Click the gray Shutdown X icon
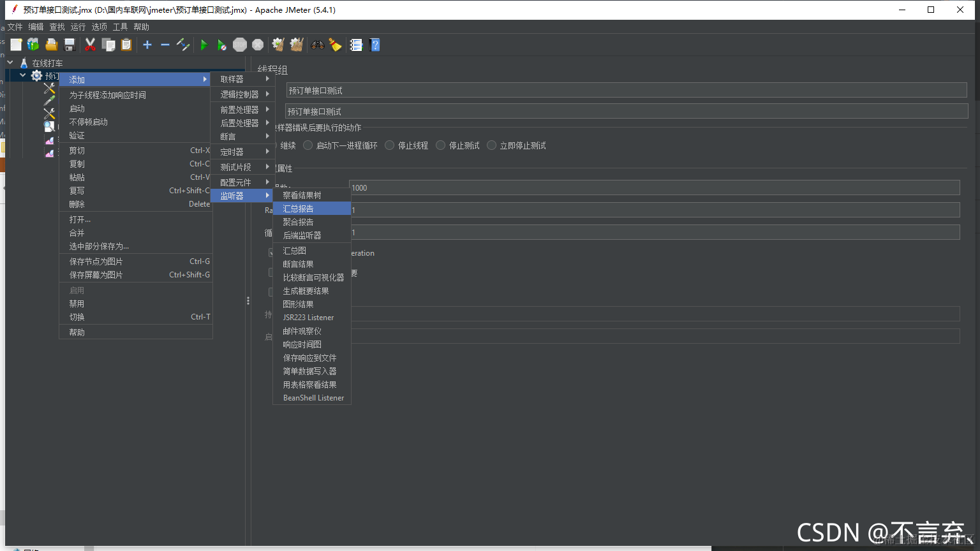The height and width of the screenshot is (551, 980). 258,45
